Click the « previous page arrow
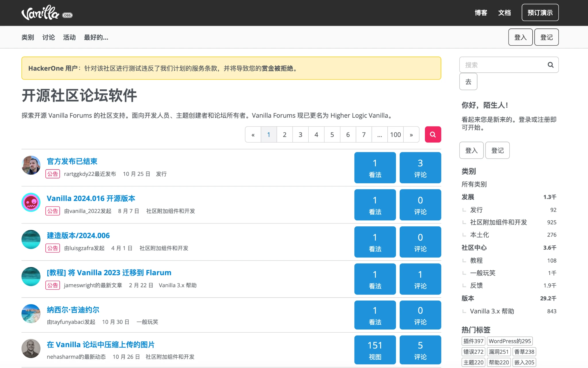This screenshot has width=588, height=368. click(x=253, y=135)
